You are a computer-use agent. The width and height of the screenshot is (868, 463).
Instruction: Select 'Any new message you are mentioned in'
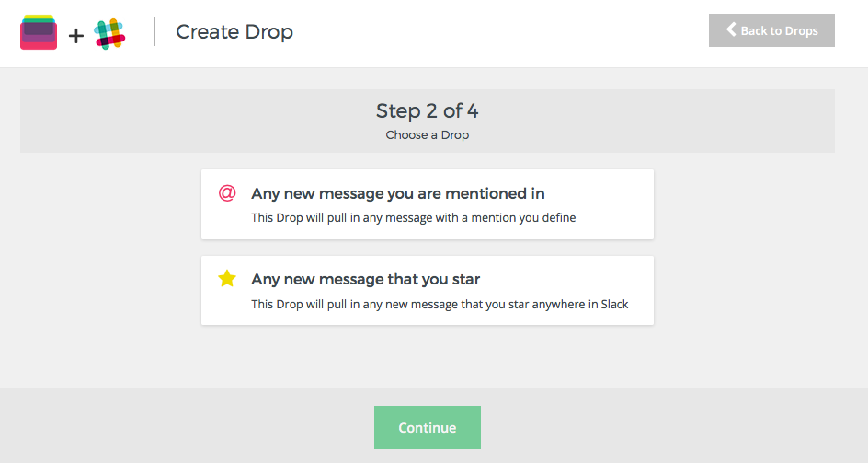[398, 193]
